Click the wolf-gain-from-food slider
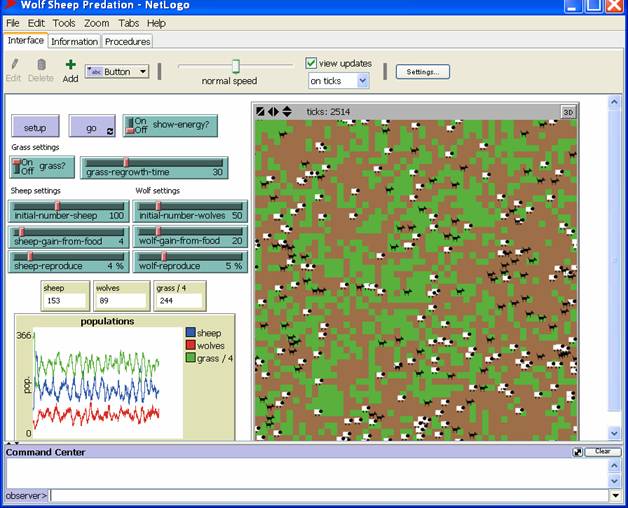Viewport: 628px width, 508px height. [x=191, y=236]
